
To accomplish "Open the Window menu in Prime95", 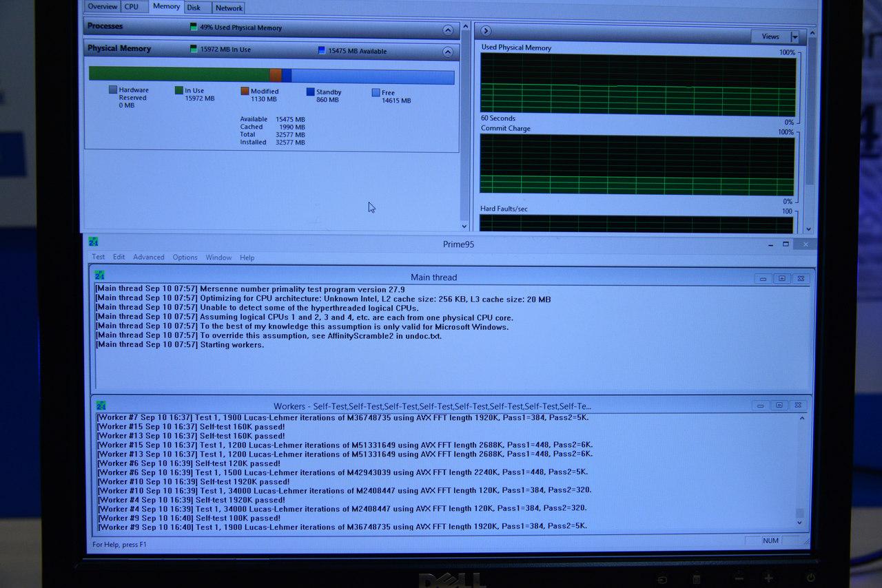I will (218, 258).
